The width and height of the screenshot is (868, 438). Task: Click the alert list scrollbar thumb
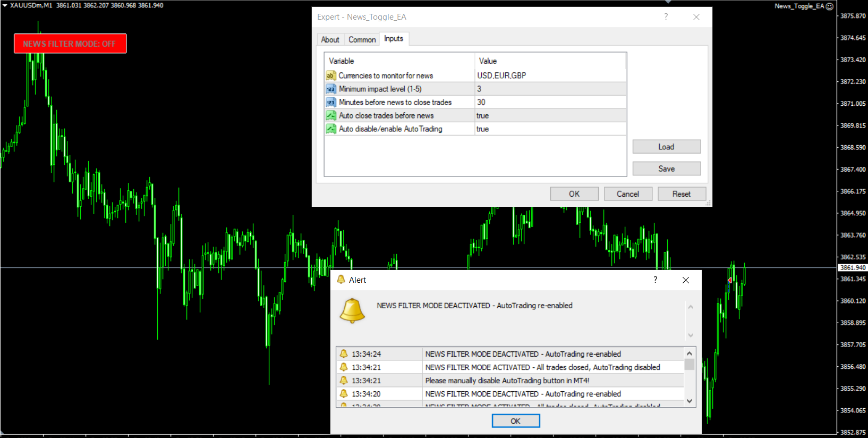(x=690, y=364)
